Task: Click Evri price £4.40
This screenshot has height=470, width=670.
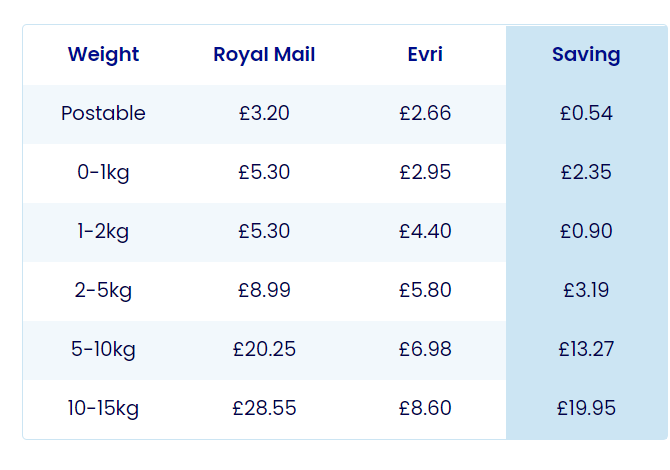Action: tap(425, 231)
